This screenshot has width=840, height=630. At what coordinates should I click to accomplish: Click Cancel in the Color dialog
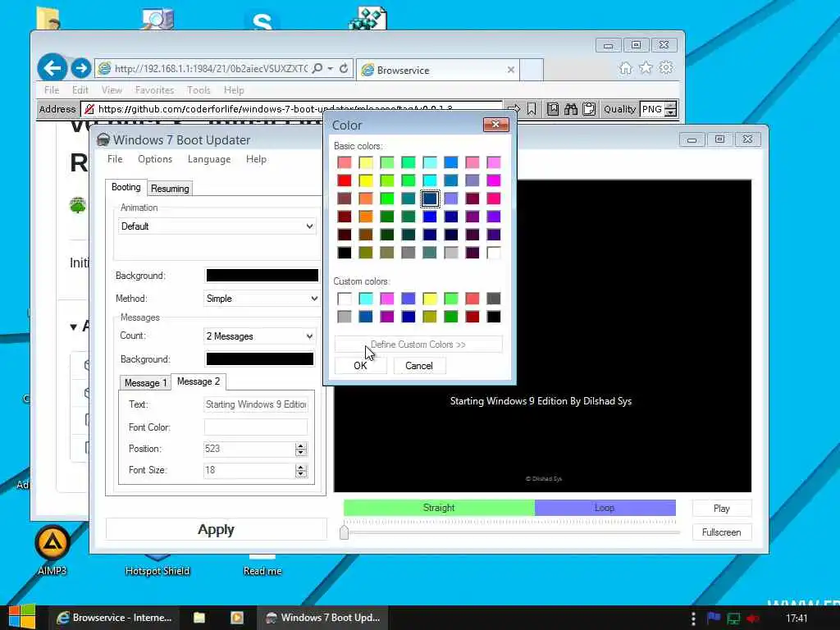[419, 365]
